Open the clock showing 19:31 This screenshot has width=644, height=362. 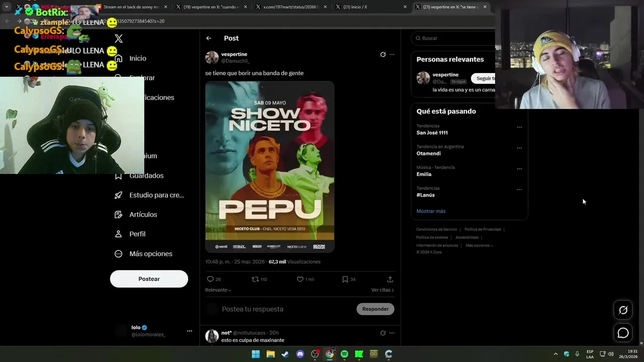point(628,354)
